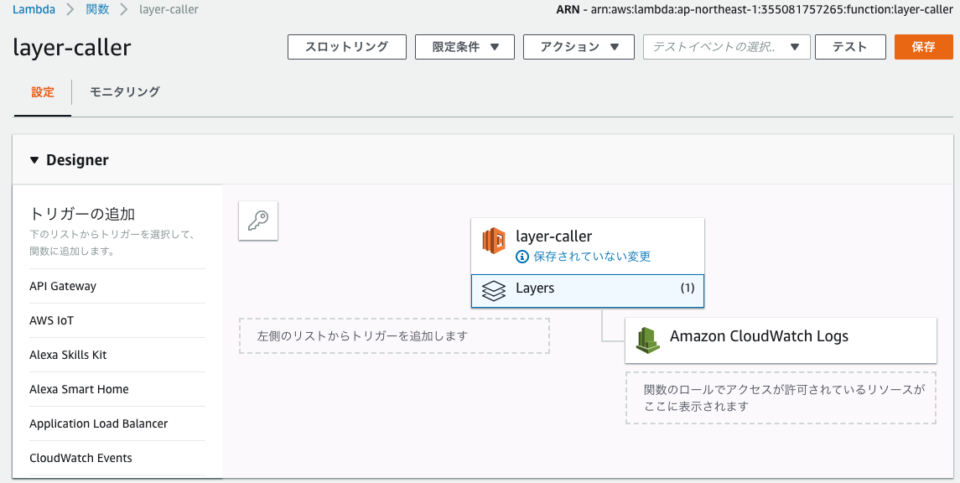This screenshot has width=960, height=483.
Task: Click the トリガーの追加 heading
Action: [82, 214]
